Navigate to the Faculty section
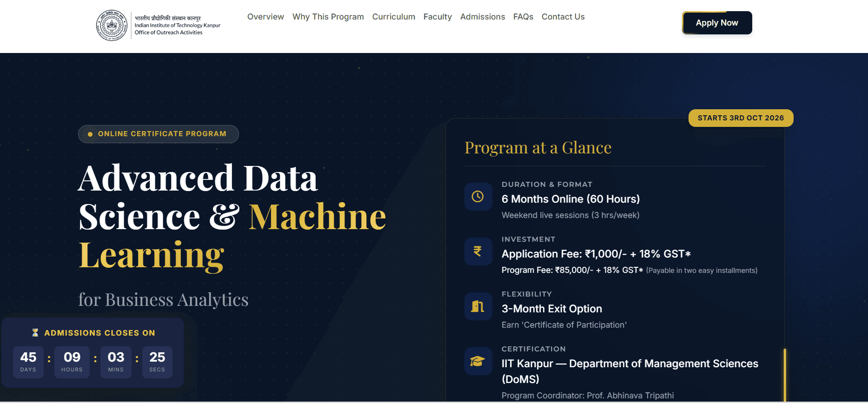 [x=437, y=17]
